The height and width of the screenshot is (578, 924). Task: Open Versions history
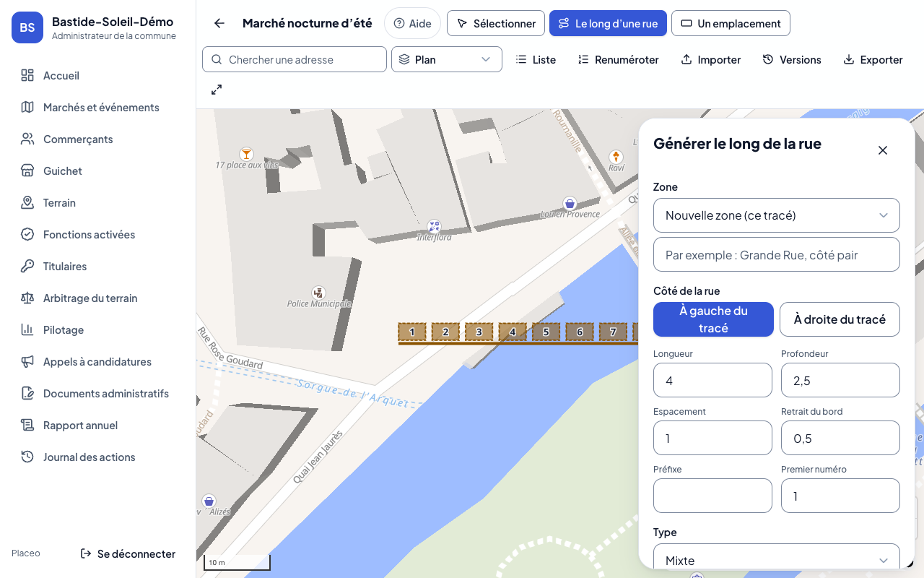pos(792,60)
